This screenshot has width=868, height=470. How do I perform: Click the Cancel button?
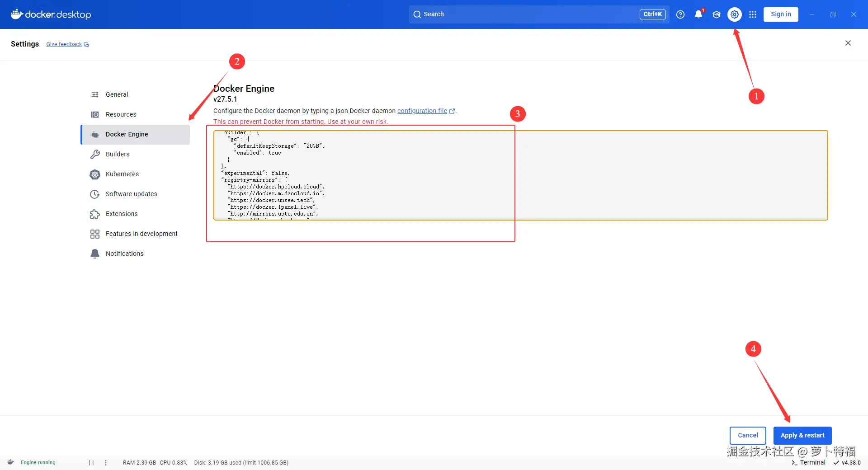coord(748,435)
